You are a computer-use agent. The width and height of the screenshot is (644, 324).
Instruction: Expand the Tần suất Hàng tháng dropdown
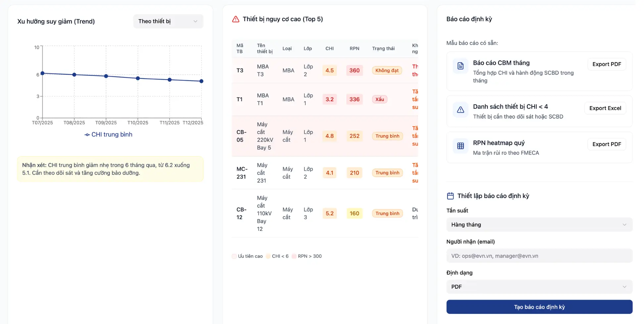[x=539, y=225]
